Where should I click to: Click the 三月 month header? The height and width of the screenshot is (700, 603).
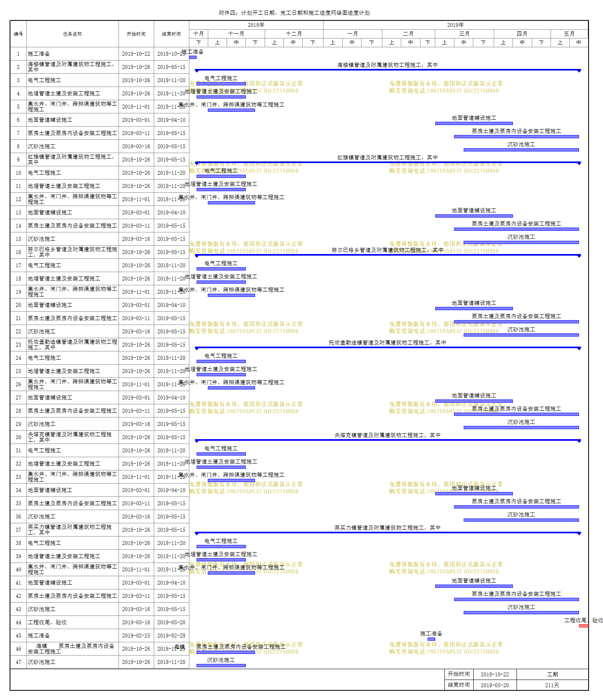point(464,34)
